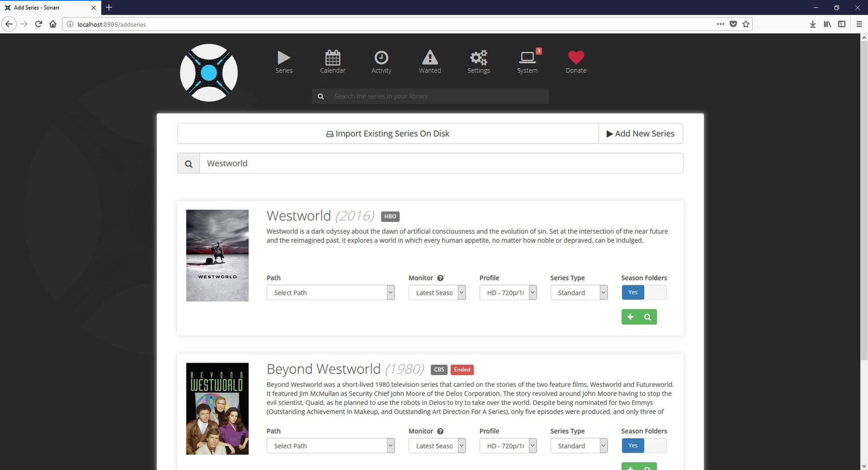Open Monitor dropdown for Westworld (2016)
This screenshot has height=470, width=868.
[x=437, y=292]
